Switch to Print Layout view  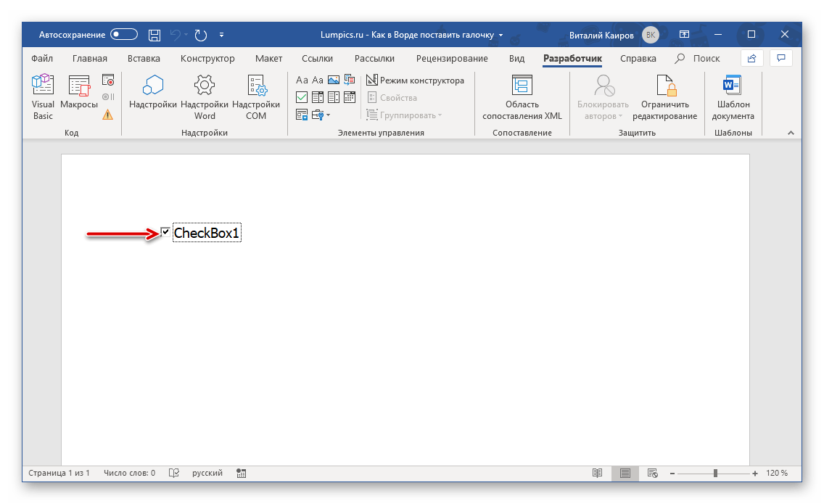625,473
